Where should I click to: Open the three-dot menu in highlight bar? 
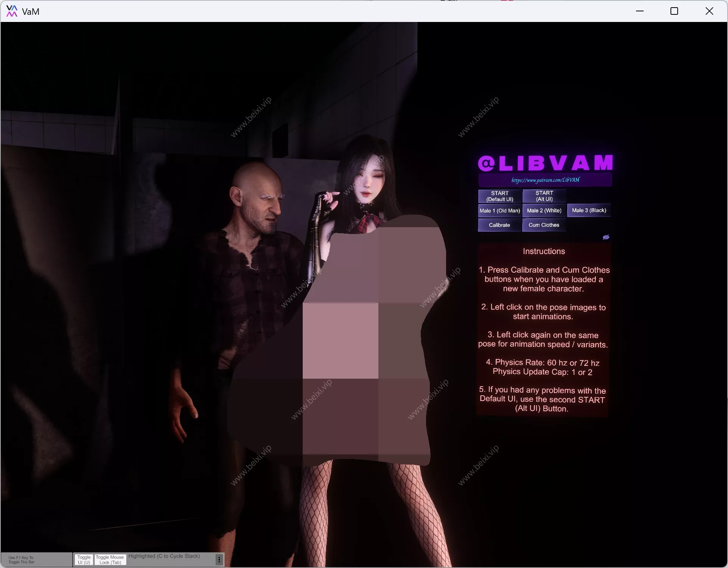pos(219,559)
